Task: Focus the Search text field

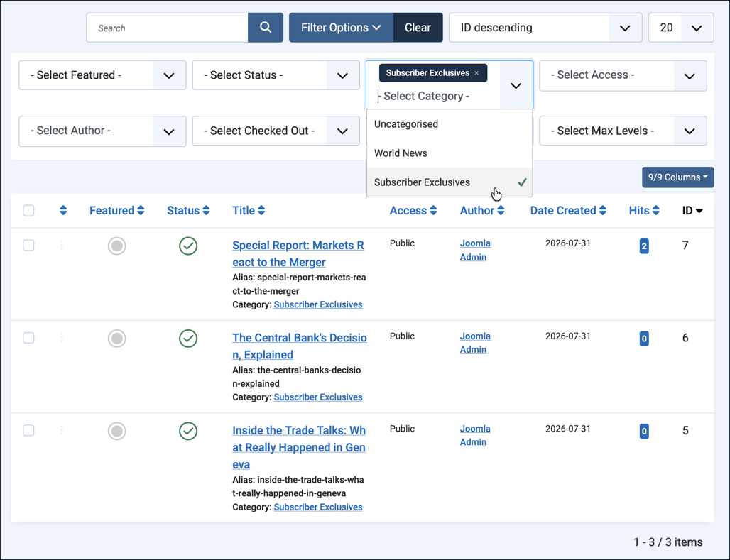Action: pos(167,28)
